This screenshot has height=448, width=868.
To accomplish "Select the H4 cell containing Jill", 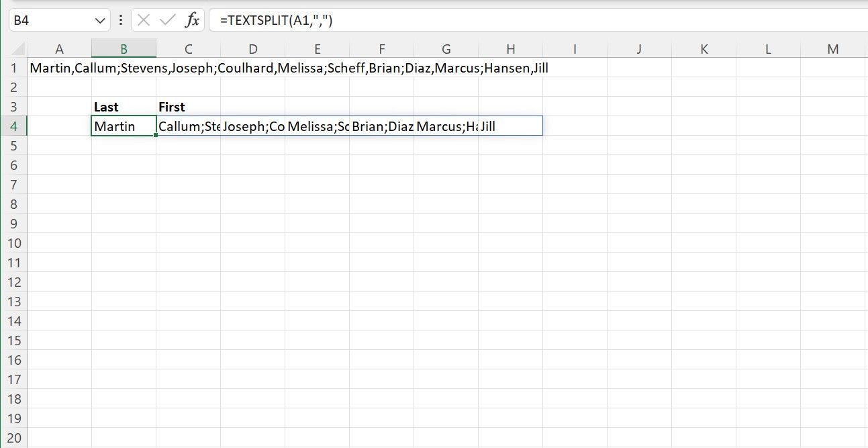I will (511, 126).
